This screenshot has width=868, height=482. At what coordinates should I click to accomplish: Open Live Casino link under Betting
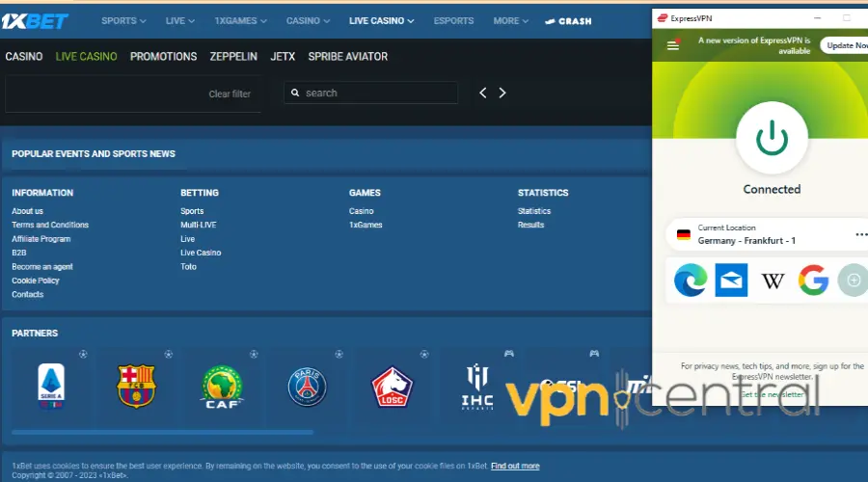(201, 253)
